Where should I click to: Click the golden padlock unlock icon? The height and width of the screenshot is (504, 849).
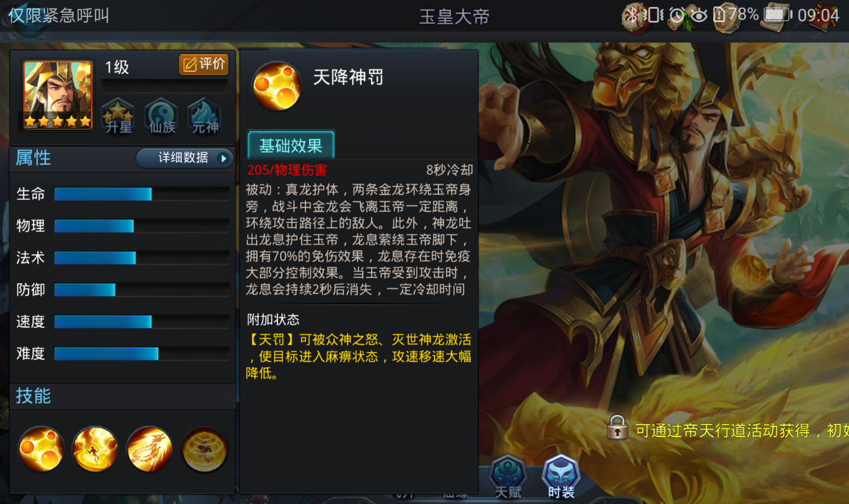(x=618, y=427)
